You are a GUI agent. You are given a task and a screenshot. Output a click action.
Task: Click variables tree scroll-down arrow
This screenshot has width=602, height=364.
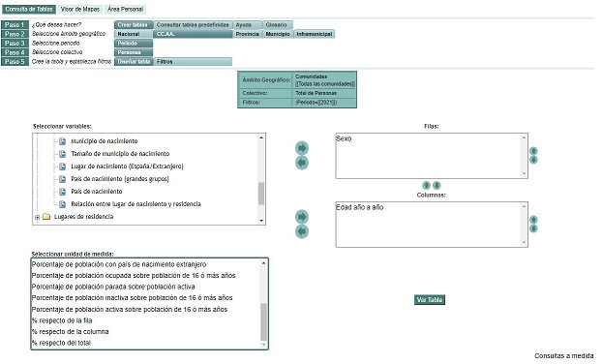pos(261,221)
